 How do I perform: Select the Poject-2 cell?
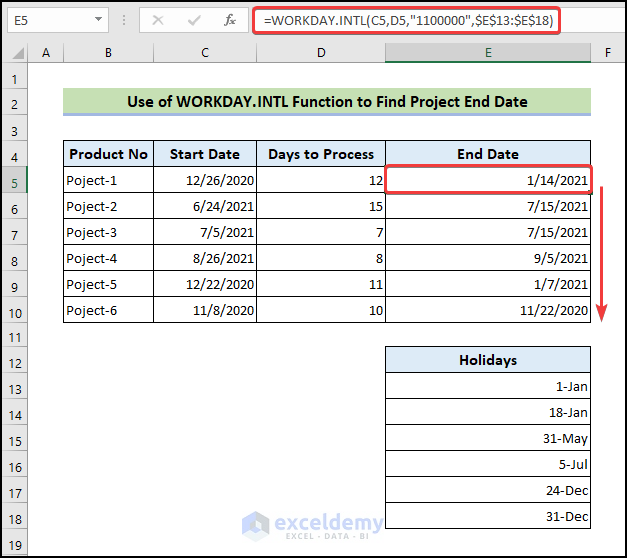click(x=108, y=206)
